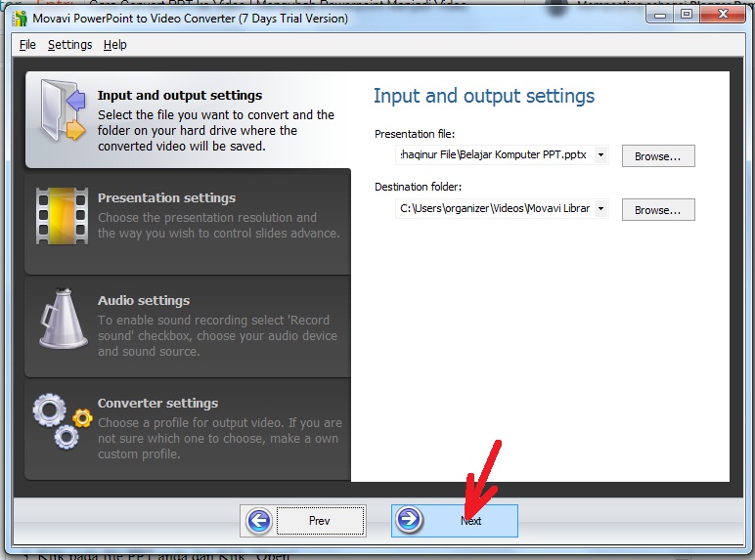Open the File menu

pyautogui.click(x=27, y=45)
